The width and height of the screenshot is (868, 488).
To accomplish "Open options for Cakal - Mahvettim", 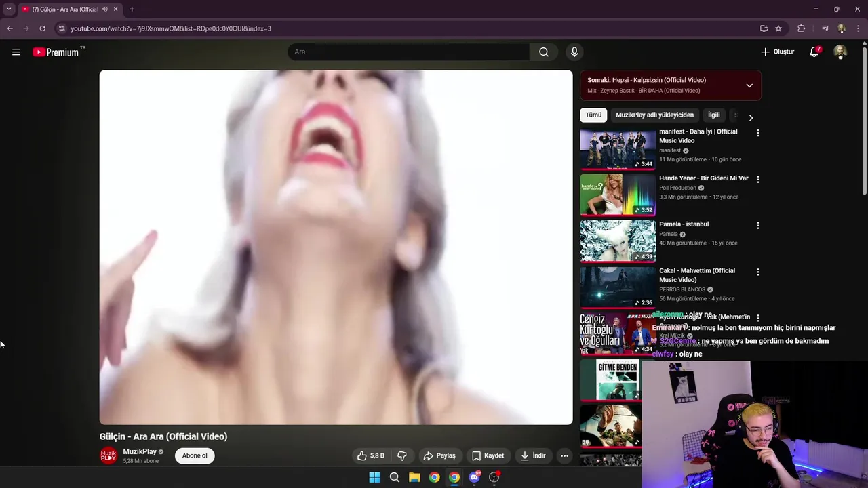I will (758, 272).
